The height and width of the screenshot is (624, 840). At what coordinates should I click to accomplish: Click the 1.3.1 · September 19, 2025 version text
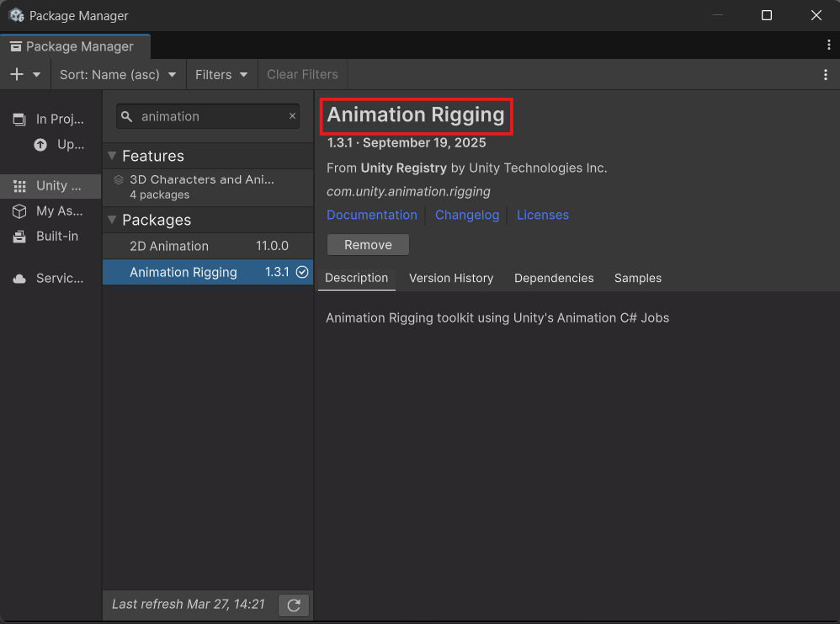pyautogui.click(x=407, y=143)
